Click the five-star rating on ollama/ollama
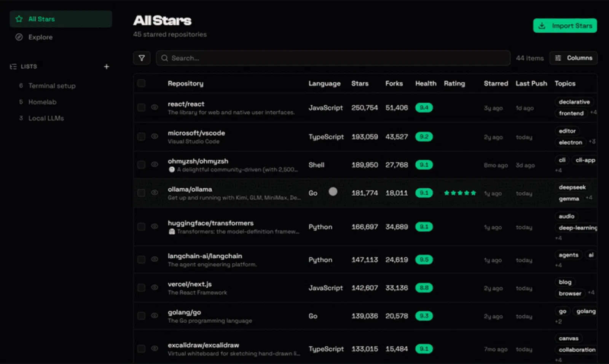Image resolution: width=609 pixels, height=364 pixels. click(x=460, y=193)
